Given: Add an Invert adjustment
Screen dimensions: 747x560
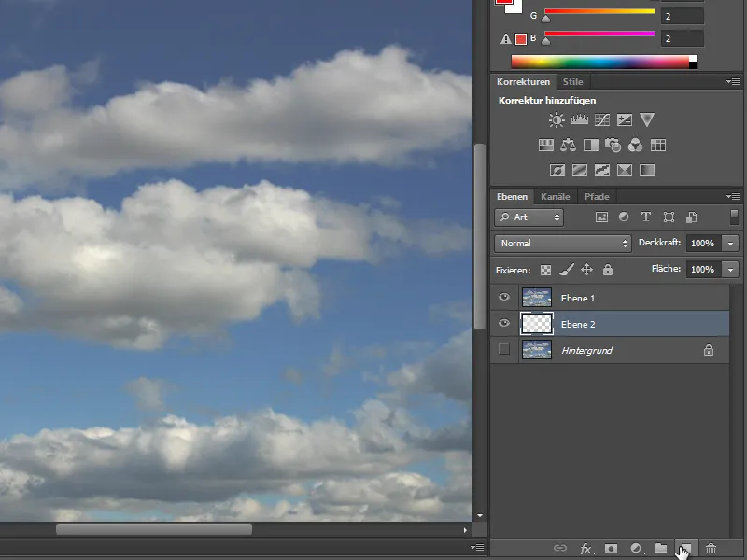Looking at the screenshot, I should 557,170.
